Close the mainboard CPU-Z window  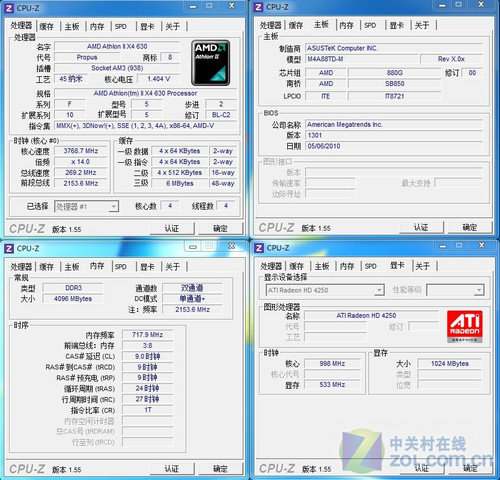click(x=481, y=5)
